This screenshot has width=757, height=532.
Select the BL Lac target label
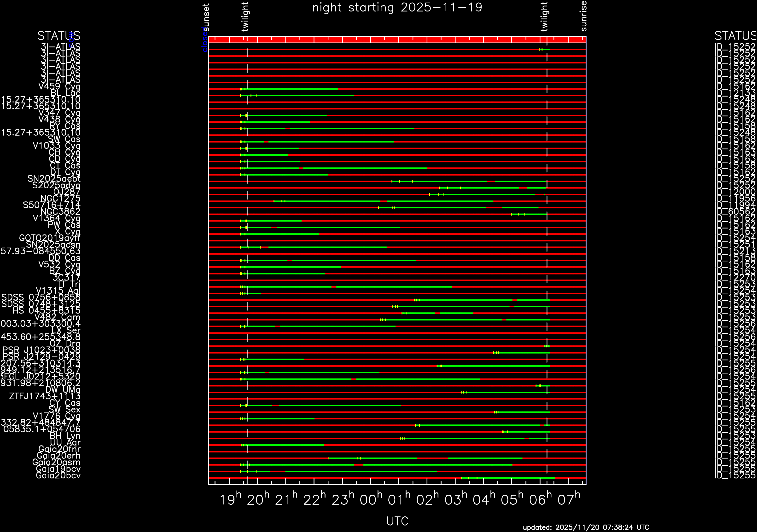pos(65,93)
